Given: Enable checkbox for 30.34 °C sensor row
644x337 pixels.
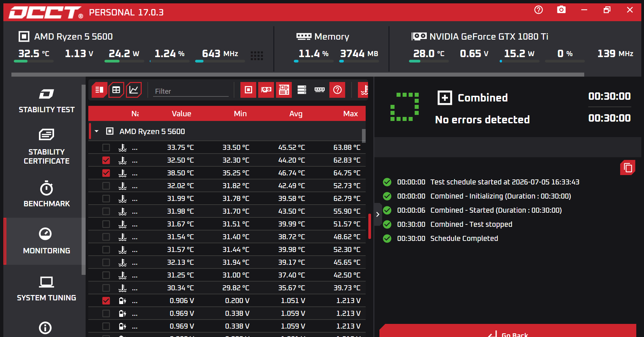Looking at the screenshot, I should (x=106, y=288).
